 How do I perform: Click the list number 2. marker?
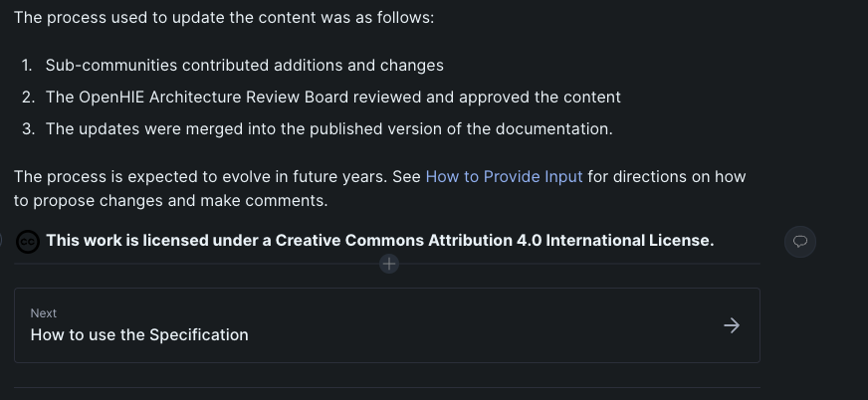pos(28,98)
